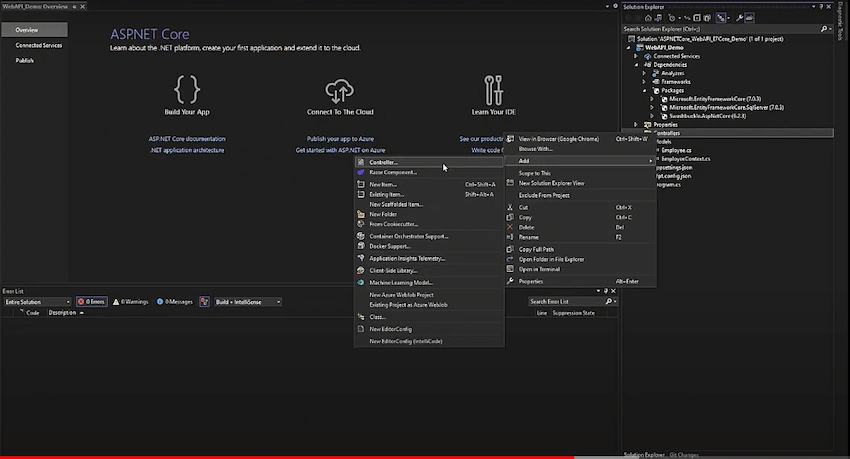
Task: Choose Class... menu entry
Action: pos(429,317)
